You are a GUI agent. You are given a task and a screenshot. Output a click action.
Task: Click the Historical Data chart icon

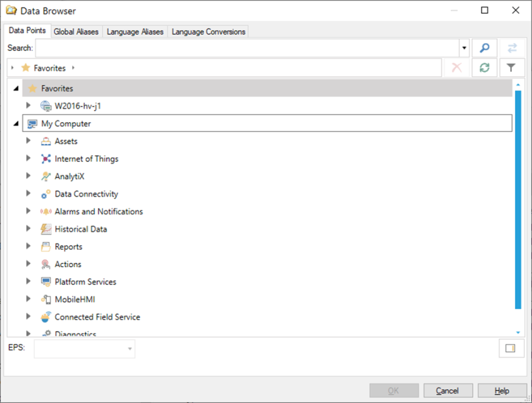coord(46,229)
